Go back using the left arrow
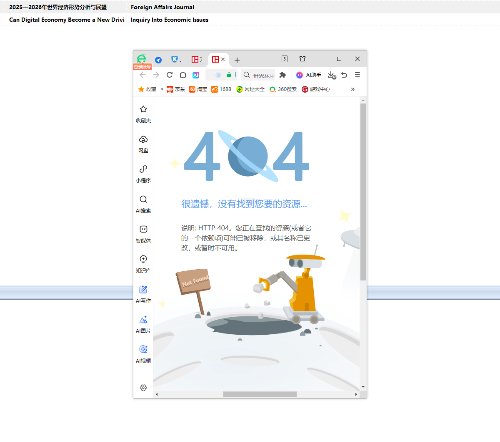This screenshot has height=442, width=500. click(143, 75)
